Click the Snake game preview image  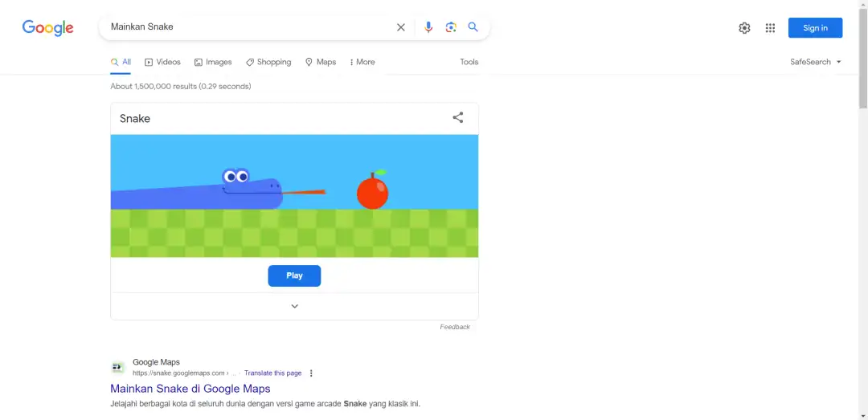pos(294,196)
